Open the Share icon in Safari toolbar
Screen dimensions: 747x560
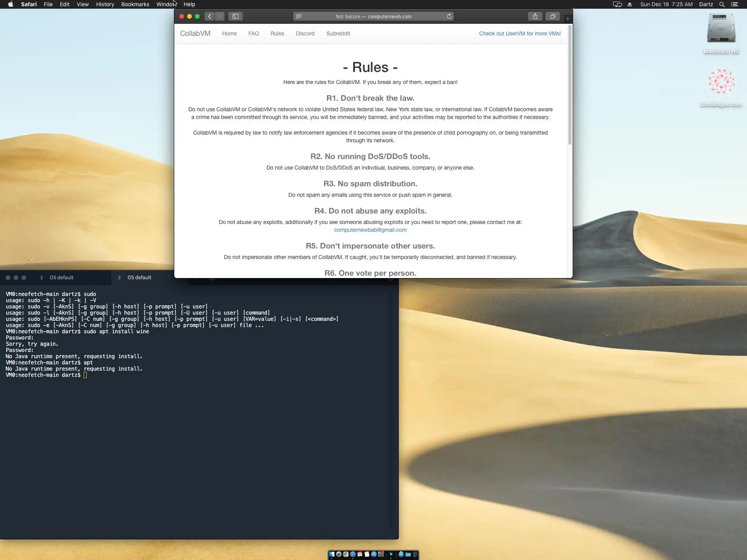click(535, 16)
